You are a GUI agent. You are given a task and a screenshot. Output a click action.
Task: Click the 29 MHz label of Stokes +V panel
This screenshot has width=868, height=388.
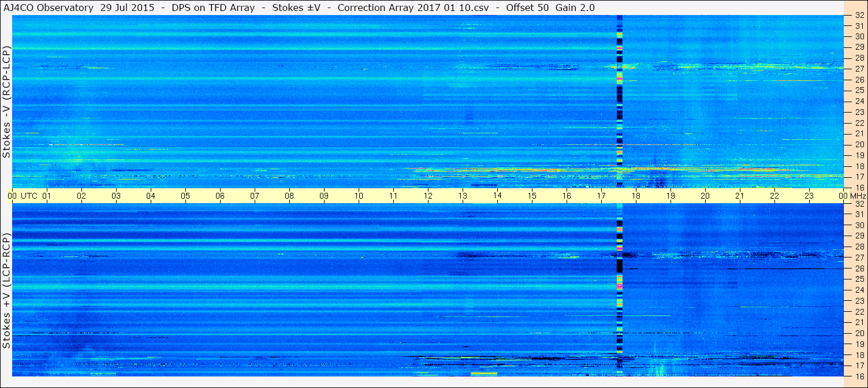tap(859, 236)
